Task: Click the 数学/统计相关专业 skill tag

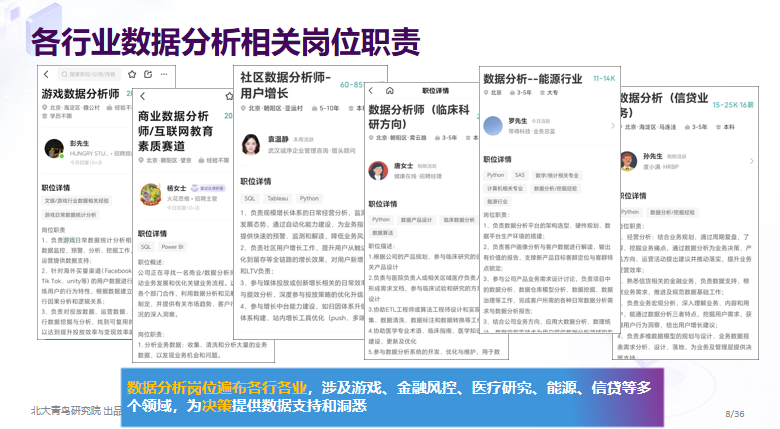Action: click(x=557, y=175)
